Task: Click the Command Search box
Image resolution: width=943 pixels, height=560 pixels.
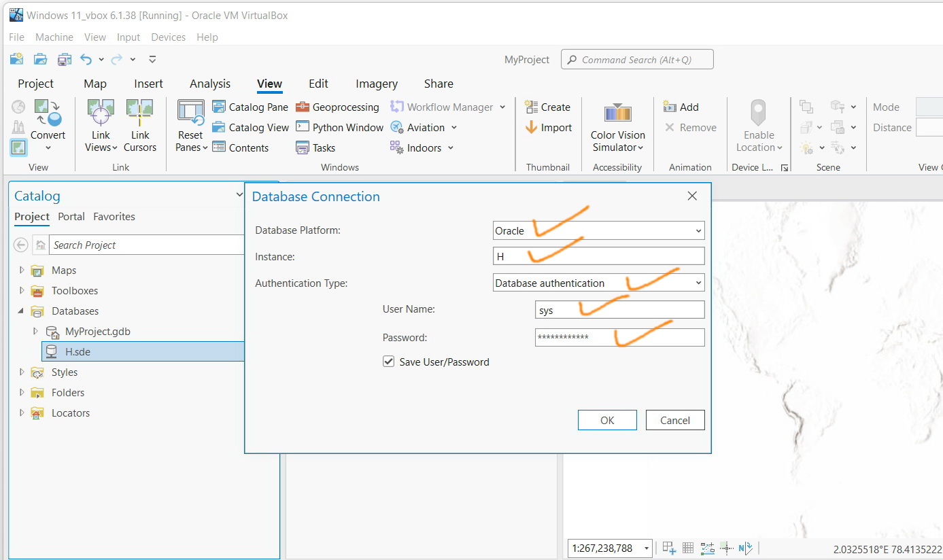Action: tap(637, 59)
